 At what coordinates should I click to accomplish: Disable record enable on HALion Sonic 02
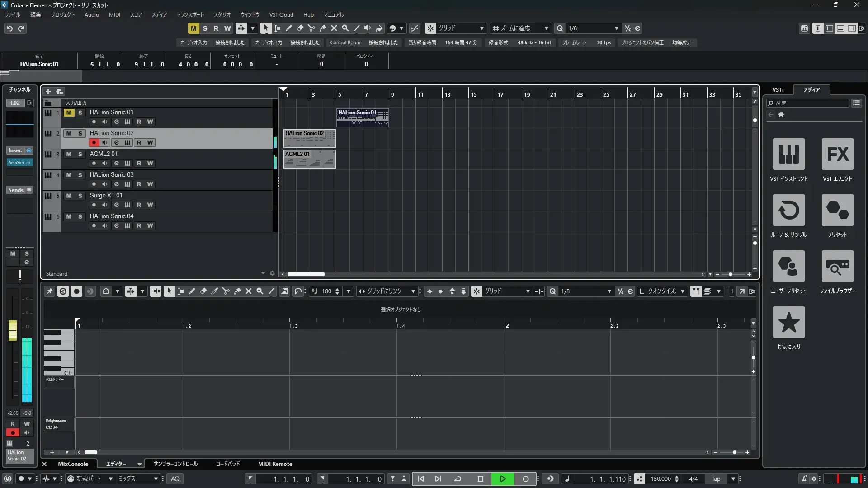click(94, 142)
